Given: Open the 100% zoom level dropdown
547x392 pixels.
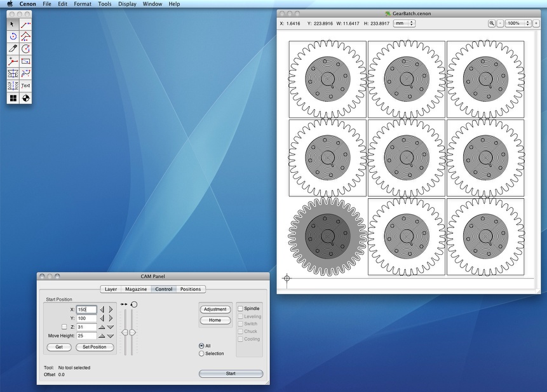Looking at the screenshot, I should pyautogui.click(x=517, y=24).
